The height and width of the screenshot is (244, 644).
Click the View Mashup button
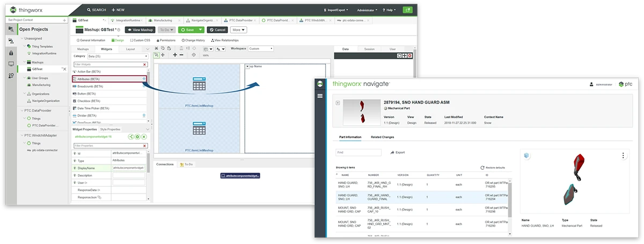(140, 30)
